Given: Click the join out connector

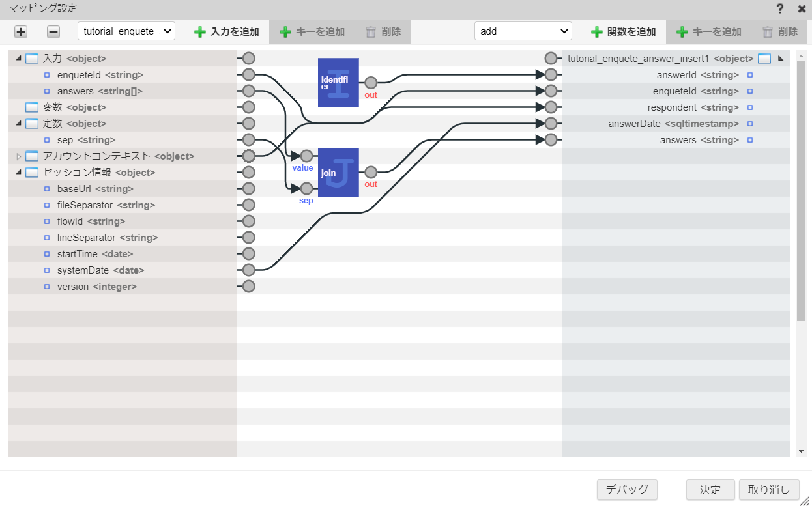Looking at the screenshot, I should (371, 173).
